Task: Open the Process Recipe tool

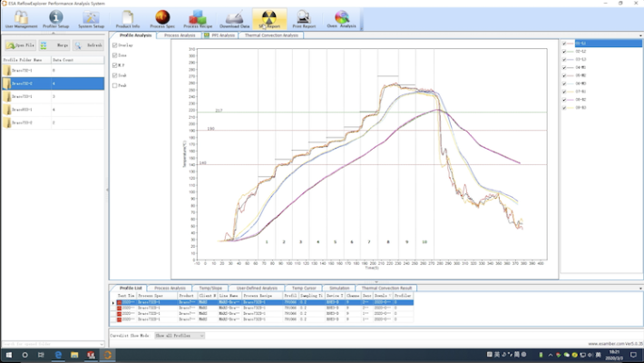Action: (198, 18)
